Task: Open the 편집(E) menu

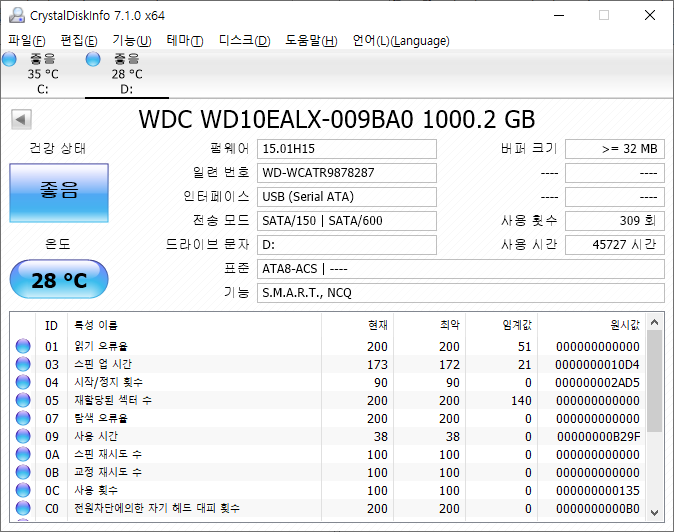Action: pyautogui.click(x=79, y=41)
